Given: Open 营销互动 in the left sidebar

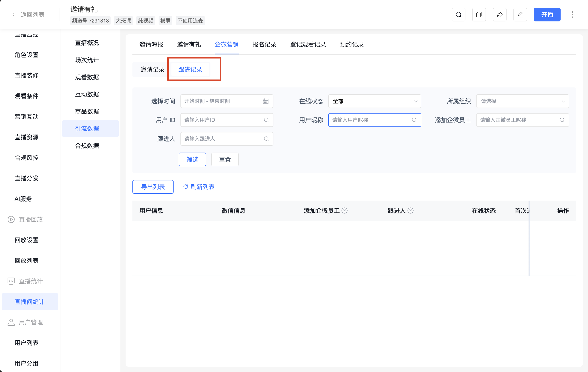Looking at the screenshot, I should pyautogui.click(x=27, y=117).
